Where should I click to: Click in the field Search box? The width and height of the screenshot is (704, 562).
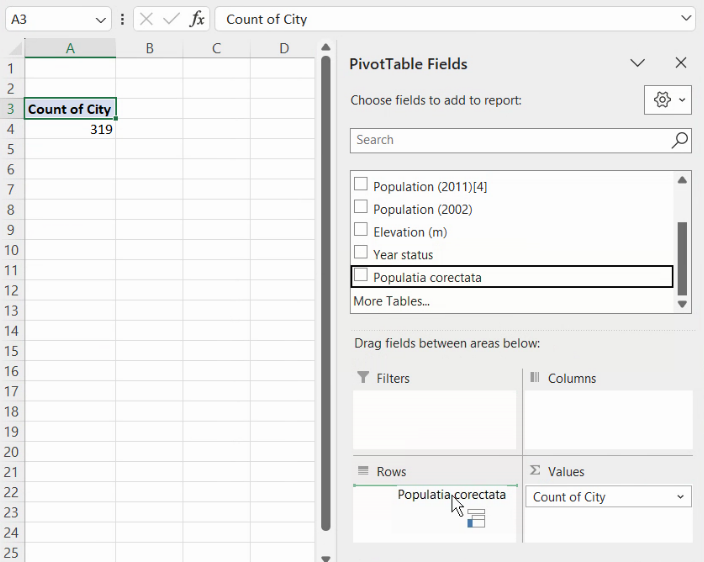[510, 140]
